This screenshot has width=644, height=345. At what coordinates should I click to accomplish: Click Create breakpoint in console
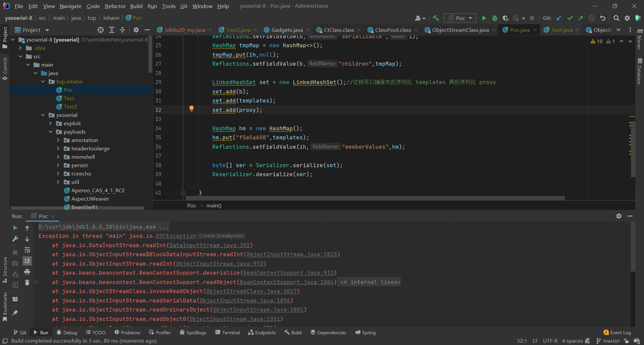pos(221,236)
